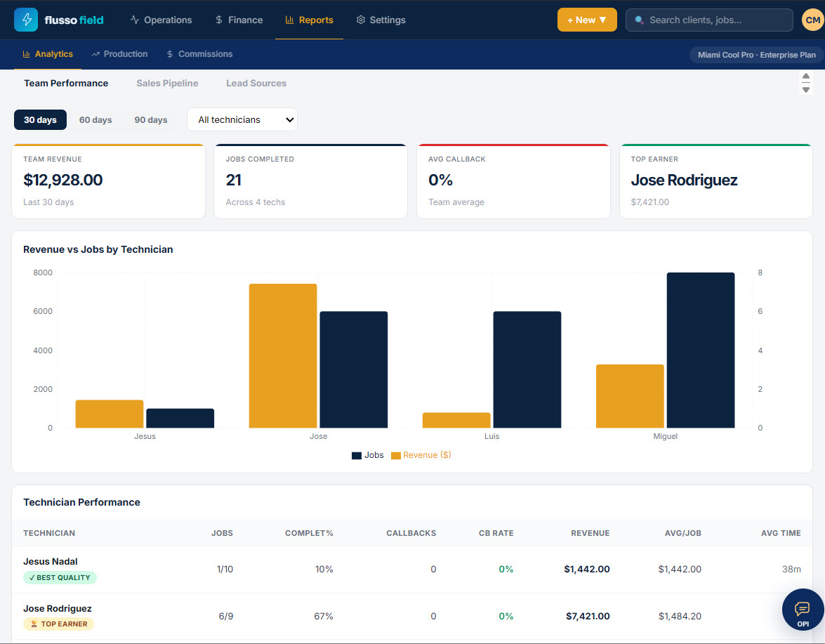Open the Finance menu

coord(239,20)
